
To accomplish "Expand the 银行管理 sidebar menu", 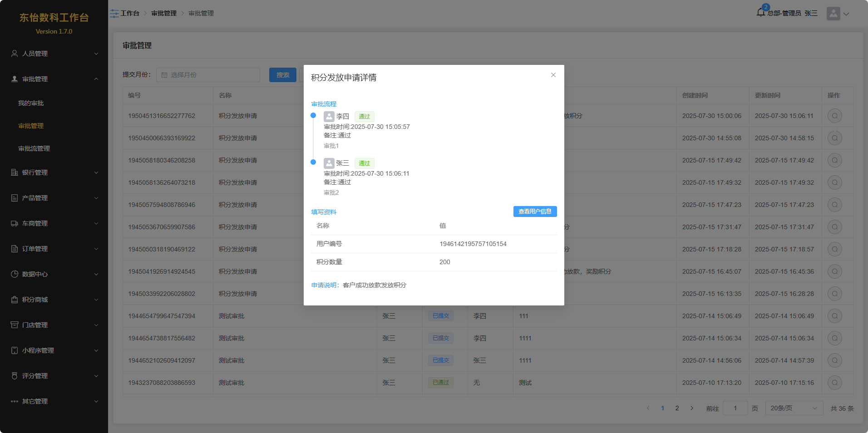I will [54, 172].
